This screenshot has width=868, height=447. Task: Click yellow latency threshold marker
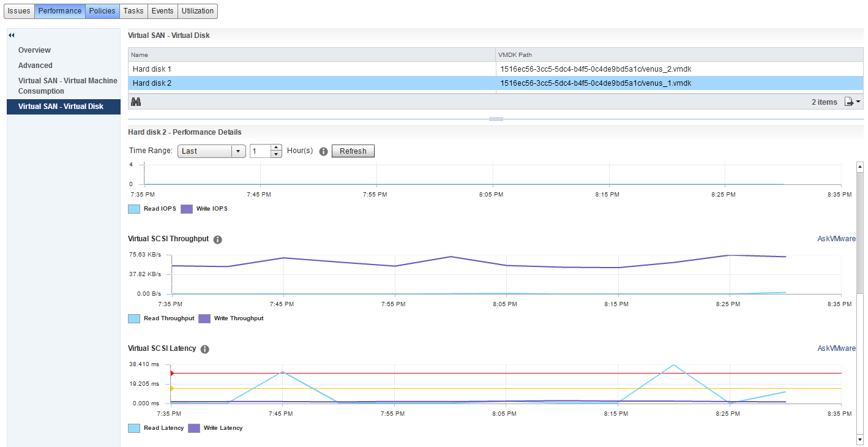(x=172, y=388)
